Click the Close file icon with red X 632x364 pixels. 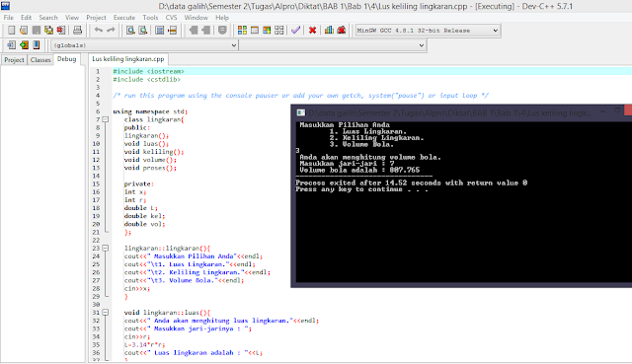coord(61,31)
